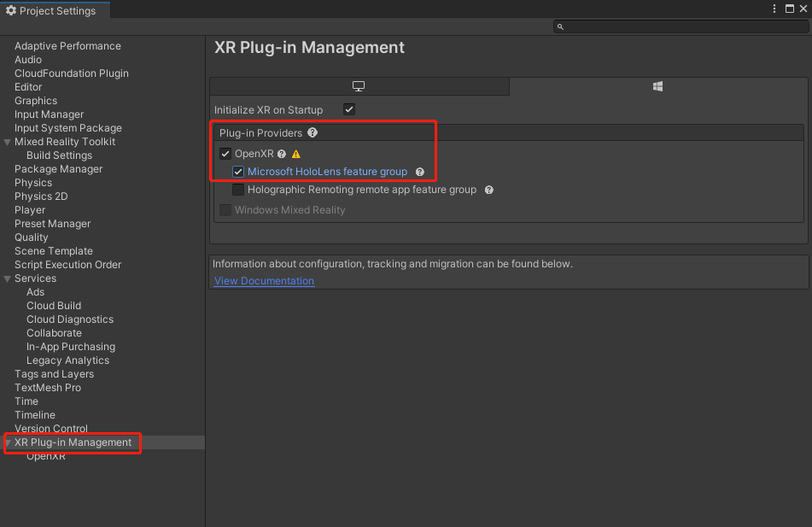The width and height of the screenshot is (812, 527).
Task: Open the OpenXR sub-item in sidebar
Action: pos(46,456)
